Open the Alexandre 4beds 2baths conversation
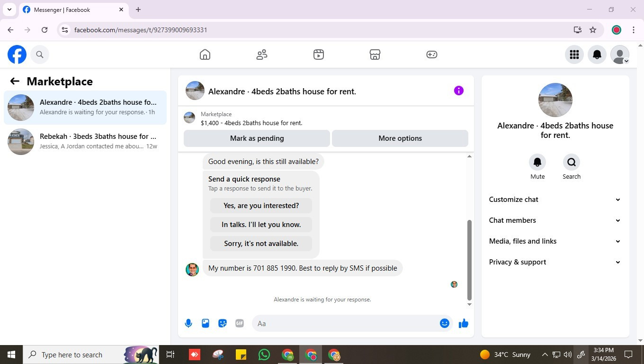Viewport: 644px width, 364px height. tap(85, 107)
